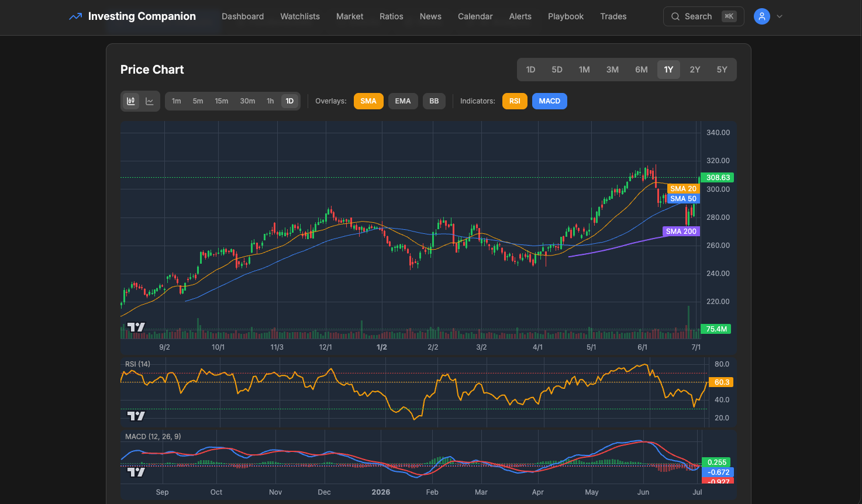The width and height of the screenshot is (862, 504).
Task: Switch range to 6M
Action: point(642,70)
